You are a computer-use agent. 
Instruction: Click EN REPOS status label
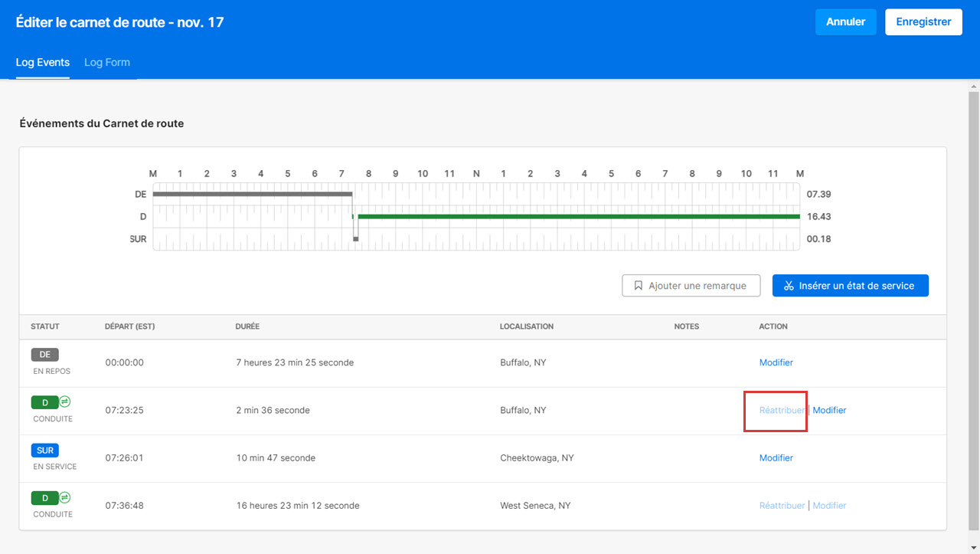click(x=52, y=372)
